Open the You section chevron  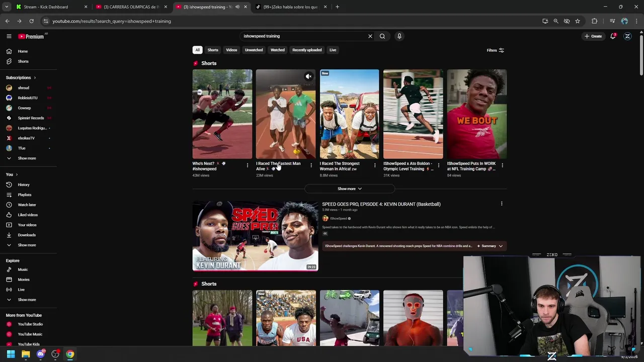click(17, 174)
